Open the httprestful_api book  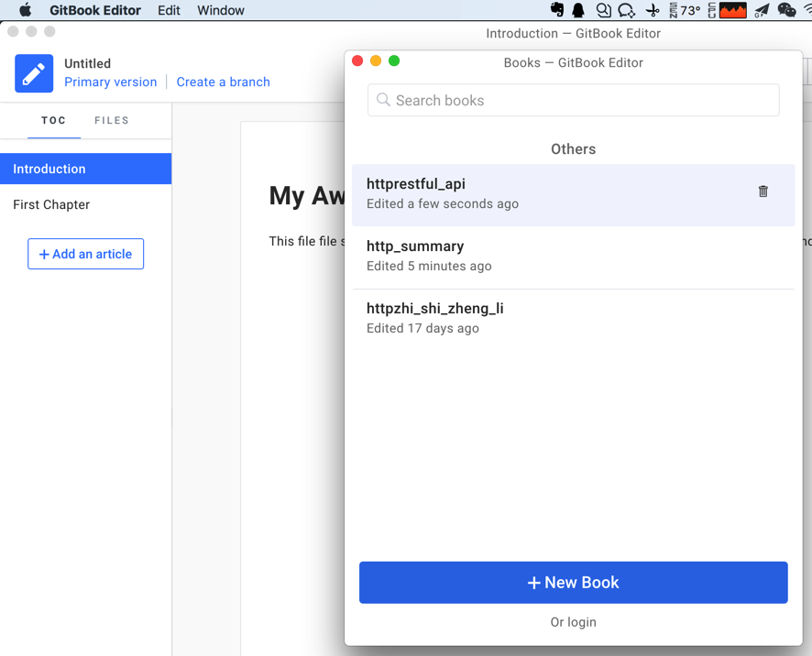pos(574,194)
